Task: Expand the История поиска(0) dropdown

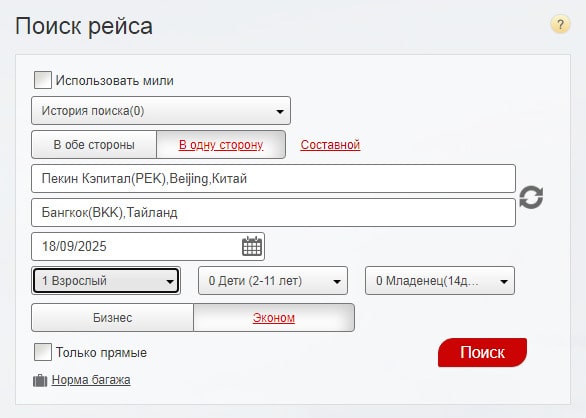Action: click(161, 111)
